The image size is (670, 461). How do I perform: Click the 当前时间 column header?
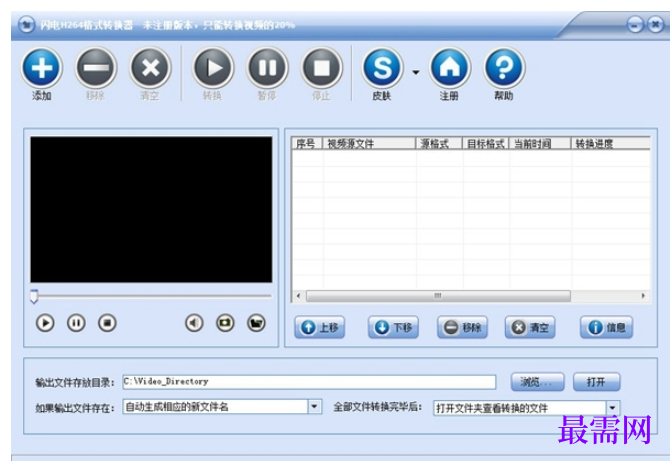(x=540, y=144)
